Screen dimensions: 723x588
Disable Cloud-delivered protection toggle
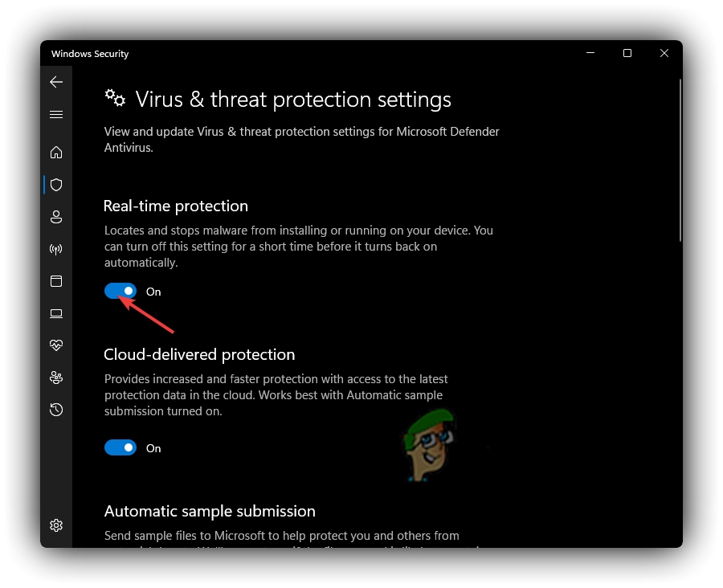(x=120, y=447)
